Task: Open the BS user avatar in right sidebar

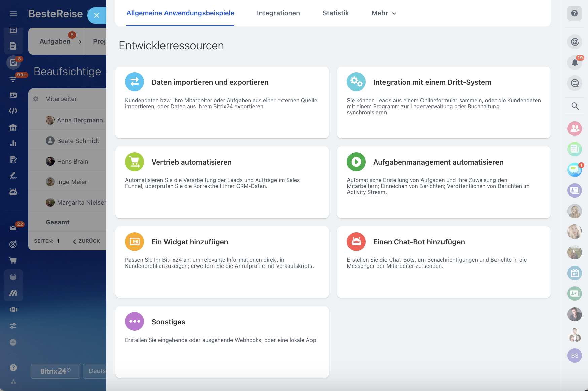Action: tap(575, 356)
